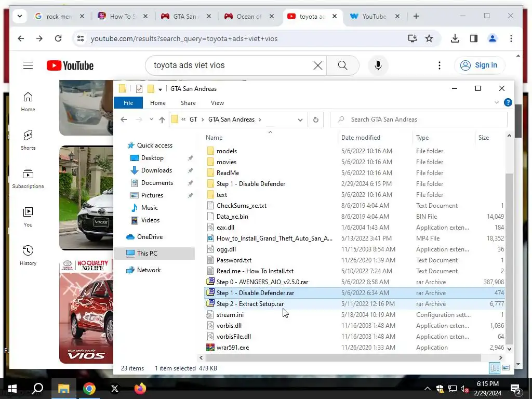532x399 pixels.
Task: Open Chrome downloads icon
Action: click(455, 38)
